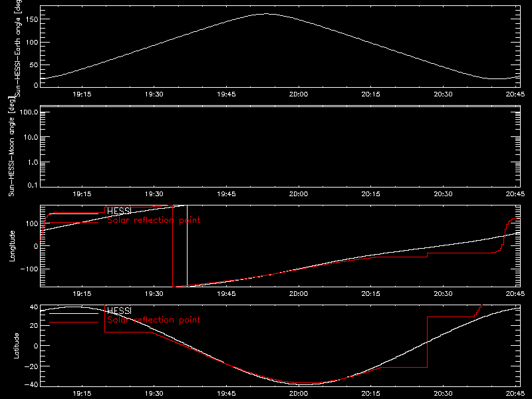
Task: Click Solar reflection point legend in Latitude plot
Action: [x=154, y=320]
